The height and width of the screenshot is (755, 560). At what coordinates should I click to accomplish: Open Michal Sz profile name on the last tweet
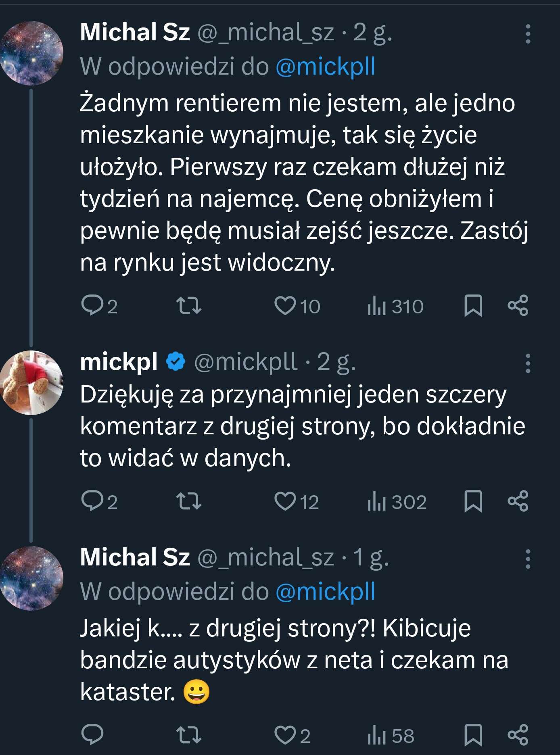(135, 557)
